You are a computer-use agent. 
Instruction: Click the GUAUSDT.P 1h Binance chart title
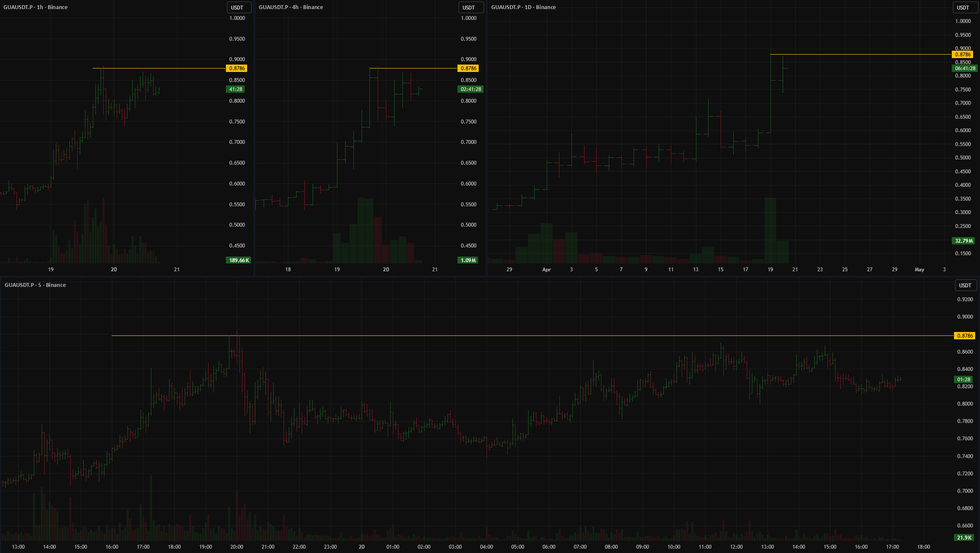tap(36, 7)
